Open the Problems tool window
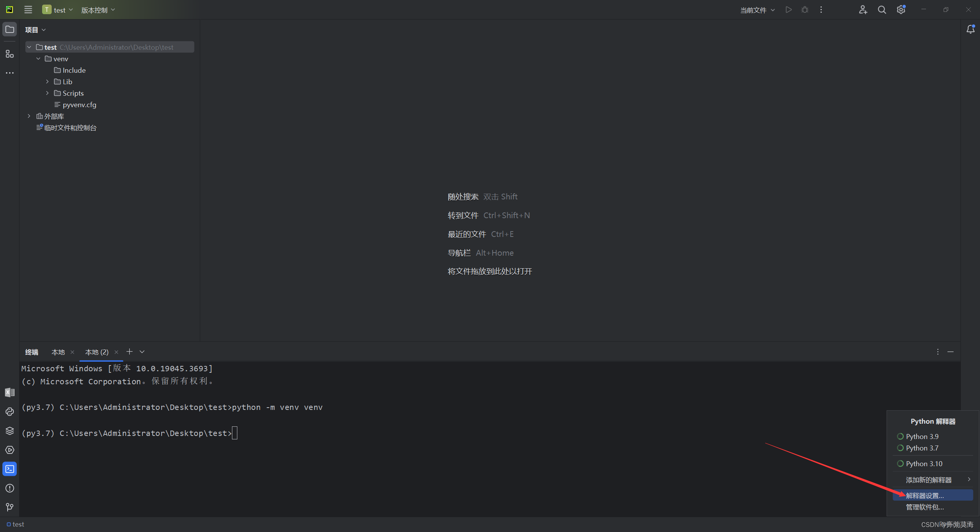The width and height of the screenshot is (980, 532). click(10, 488)
